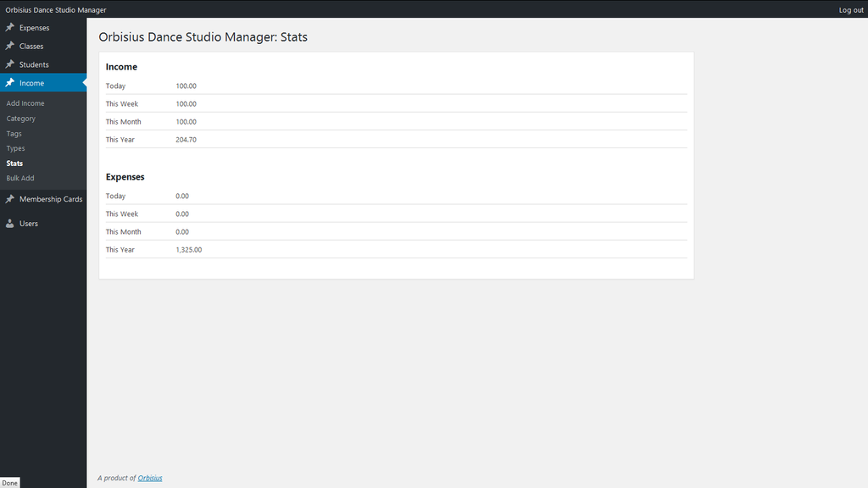Open Membership Cards in the sidebar
This screenshot has height=488, width=868.
[43, 199]
